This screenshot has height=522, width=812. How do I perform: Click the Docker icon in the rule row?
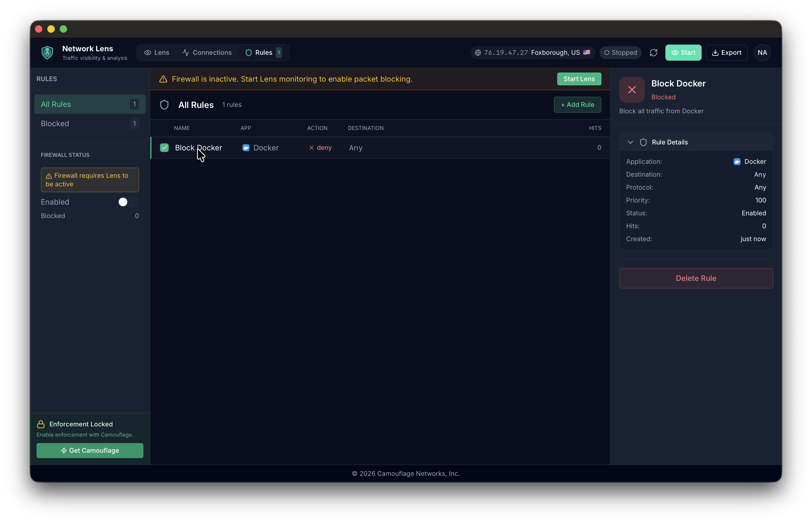coord(246,148)
